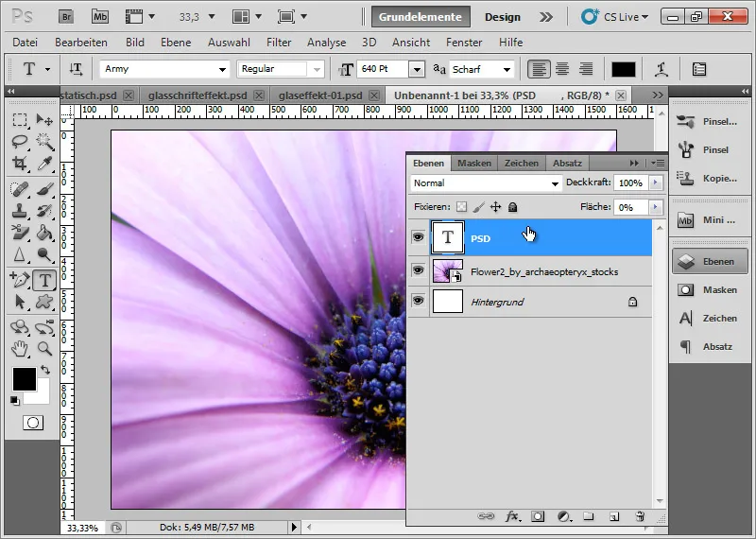Select the 3D Rotate tool

pos(19,327)
